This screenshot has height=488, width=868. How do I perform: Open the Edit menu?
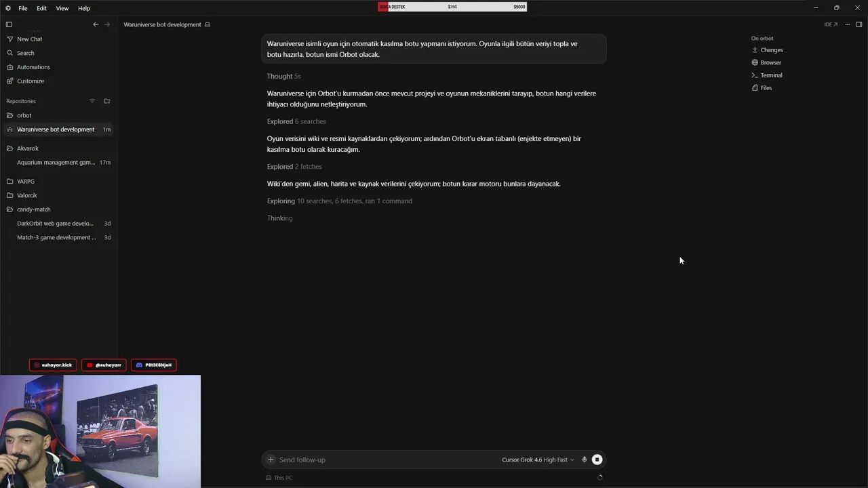[x=42, y=8]
